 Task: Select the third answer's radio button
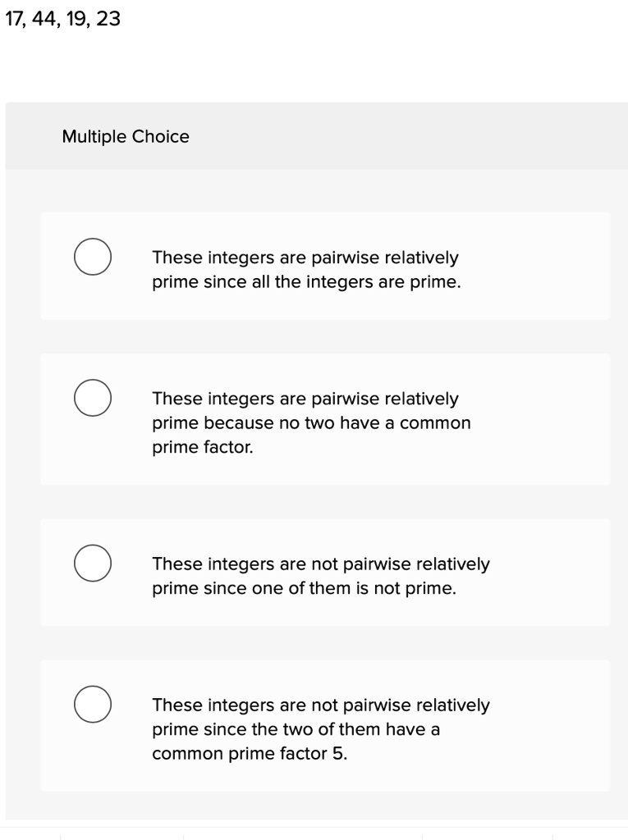tap(93, 564)
